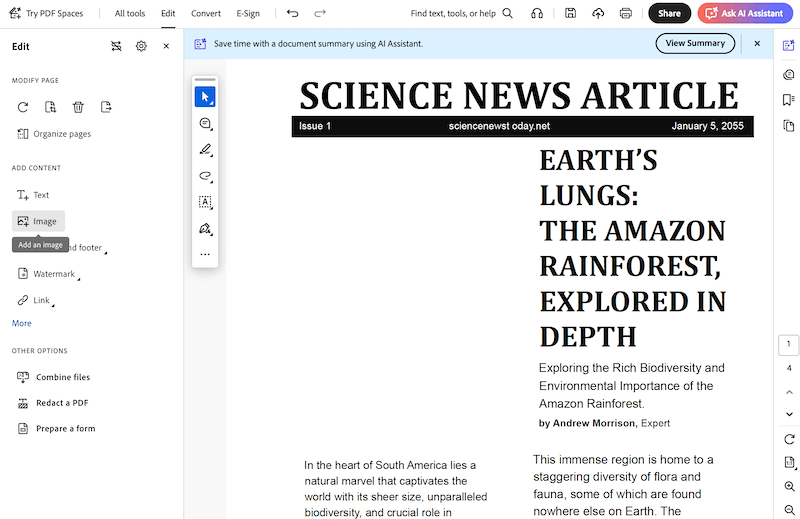Select the signature pen tool
Image resolution: width=800 pixels, height=519 pixels.
click(x=205, y=229)
